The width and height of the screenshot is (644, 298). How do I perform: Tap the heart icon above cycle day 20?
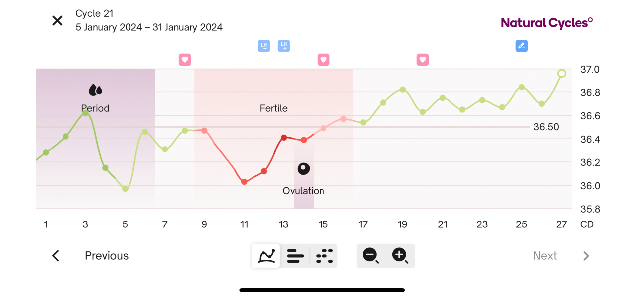point(423,60)
